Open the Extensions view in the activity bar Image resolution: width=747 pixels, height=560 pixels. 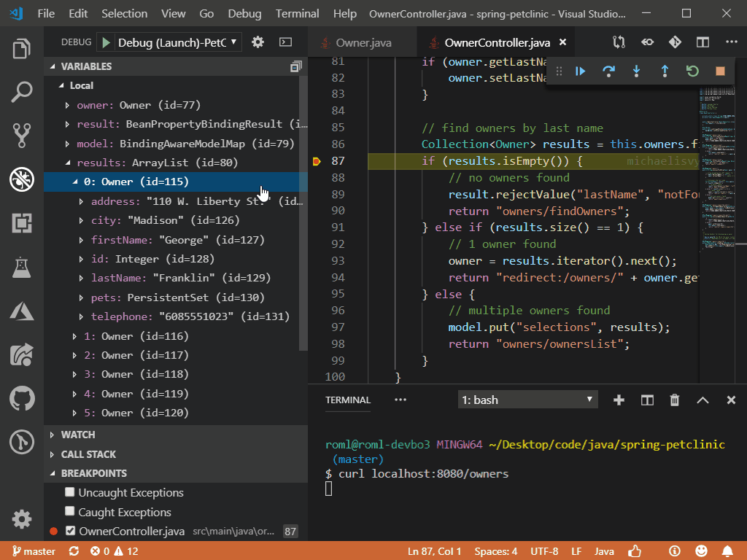[20, 223]
